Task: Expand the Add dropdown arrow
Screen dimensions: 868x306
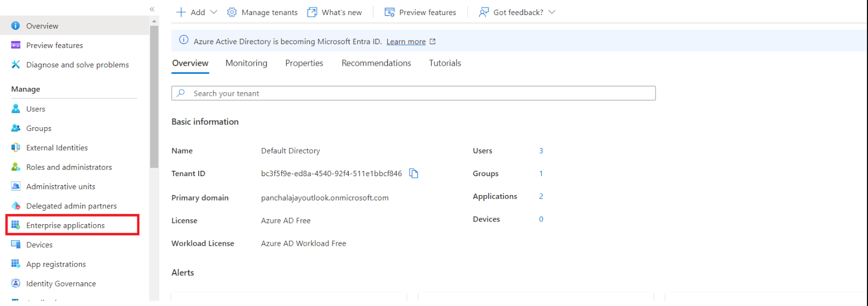Action: pos(214,12)
